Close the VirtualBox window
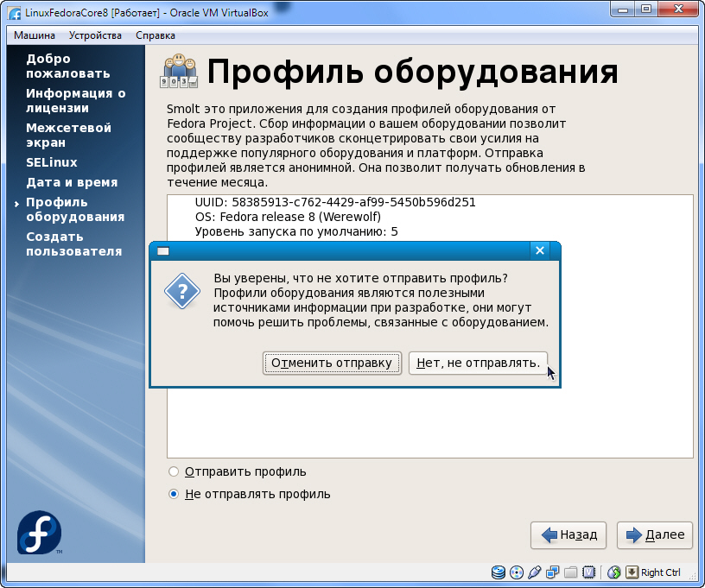 click(679, 9)
